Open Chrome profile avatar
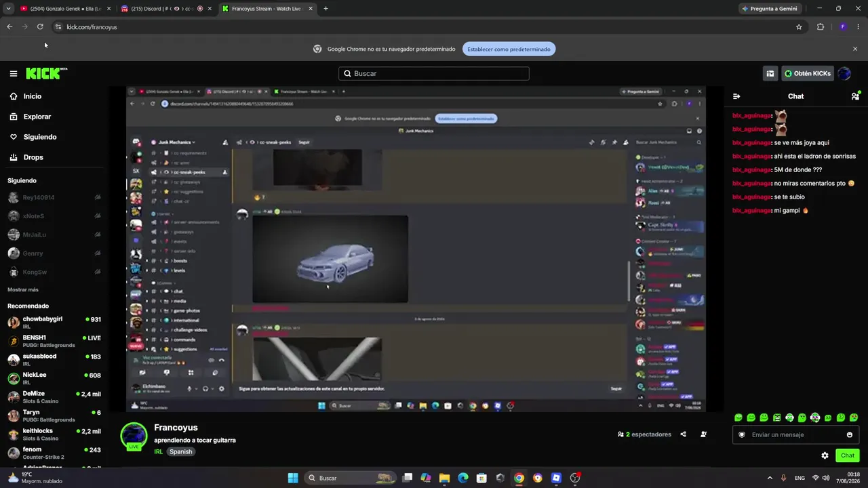Viewport: 868px width, 488px height. click(842, 27)
